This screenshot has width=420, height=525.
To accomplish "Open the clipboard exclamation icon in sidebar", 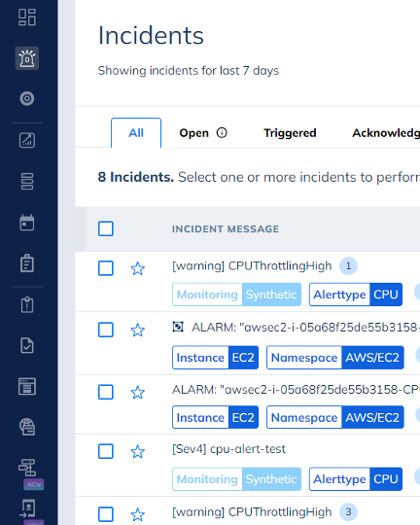I will coord(27,304).
